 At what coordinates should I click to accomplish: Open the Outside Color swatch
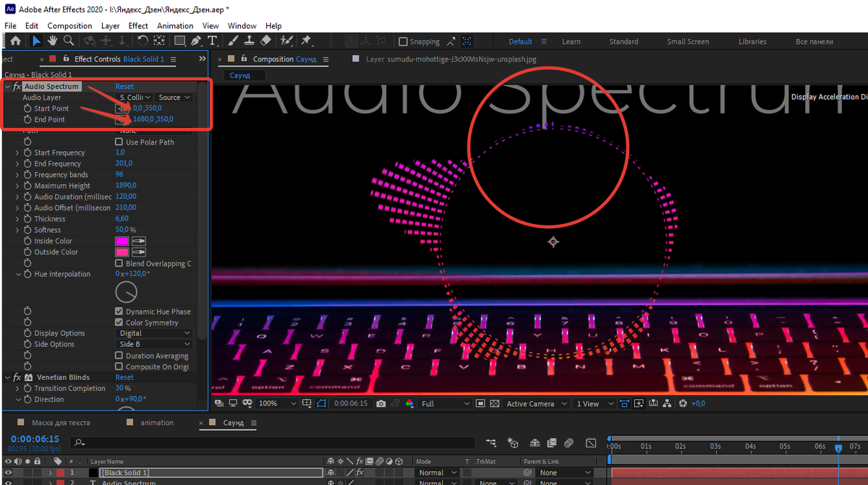pyautogui.click(x=122, y=252)
